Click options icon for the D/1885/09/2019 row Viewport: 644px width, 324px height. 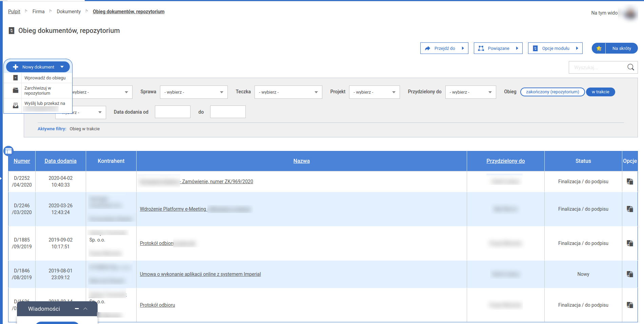pyautogui.click(x=630, y=243)
